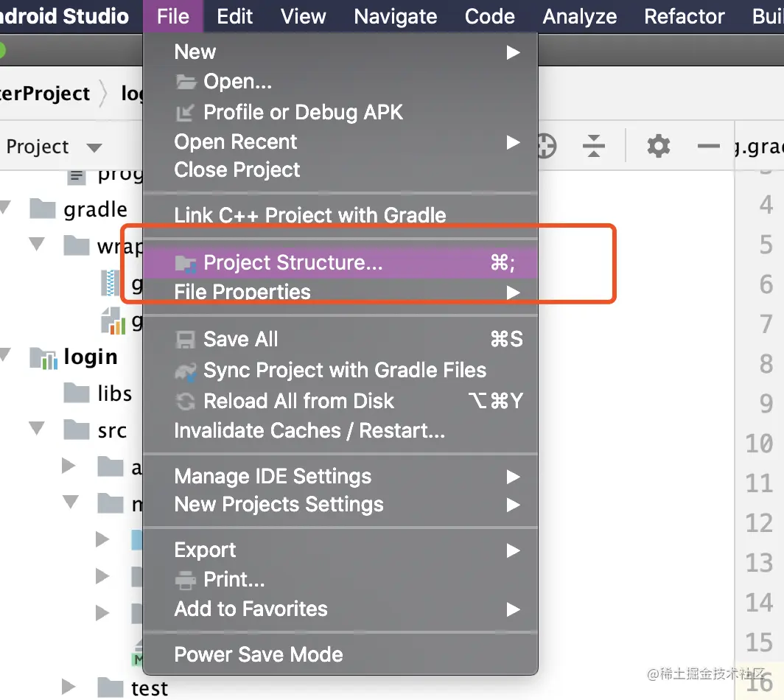Collapse the src folder tree node
The height and width of the screenshot is (700, 784).
[36, 429]
